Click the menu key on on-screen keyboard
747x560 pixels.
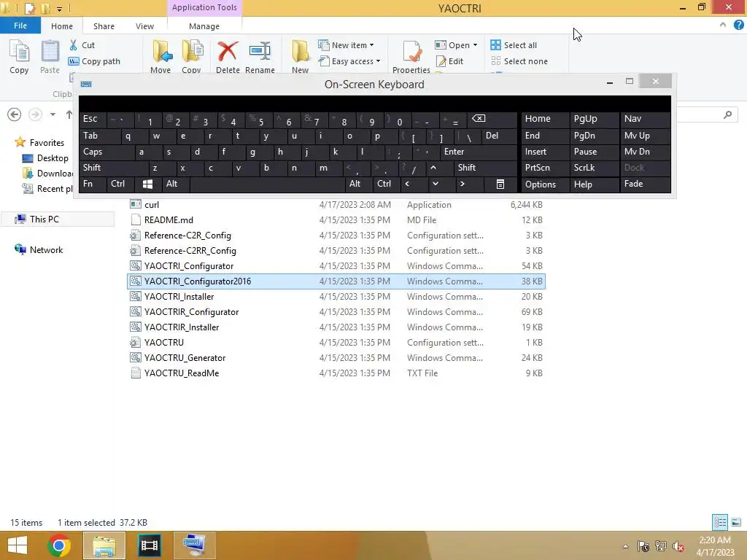tap(500, 184)
